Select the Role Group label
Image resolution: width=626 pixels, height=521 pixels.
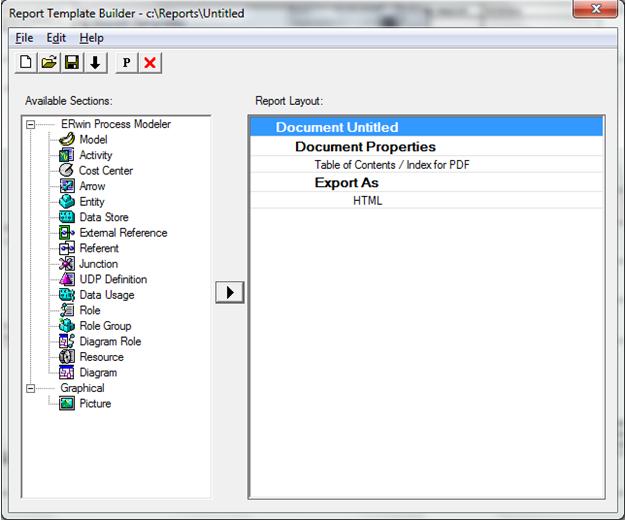point(105,326)
